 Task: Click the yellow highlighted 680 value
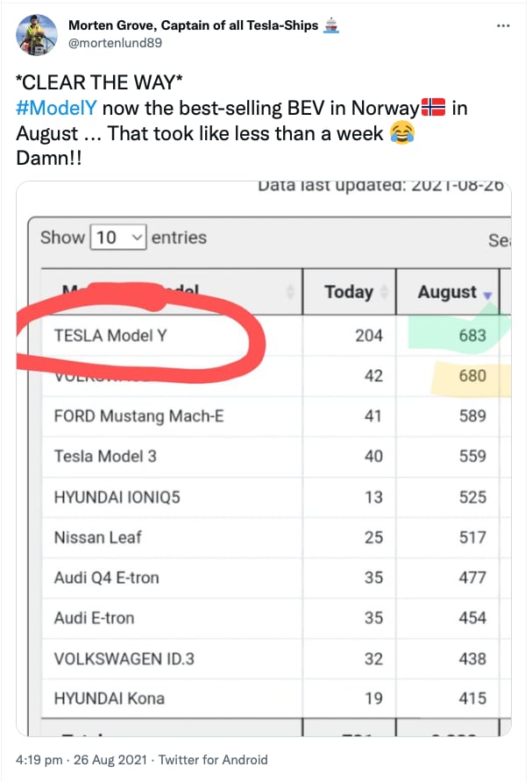pos(472,375)
